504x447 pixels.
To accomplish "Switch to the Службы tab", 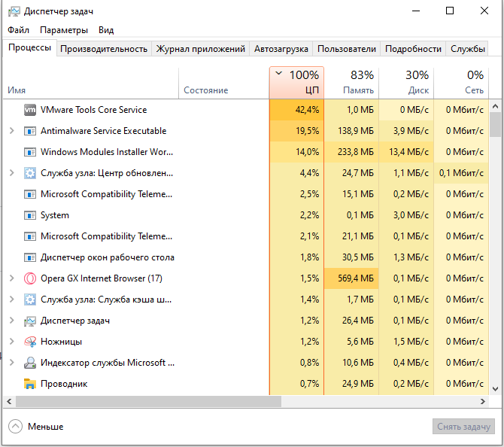I will 467,49.
